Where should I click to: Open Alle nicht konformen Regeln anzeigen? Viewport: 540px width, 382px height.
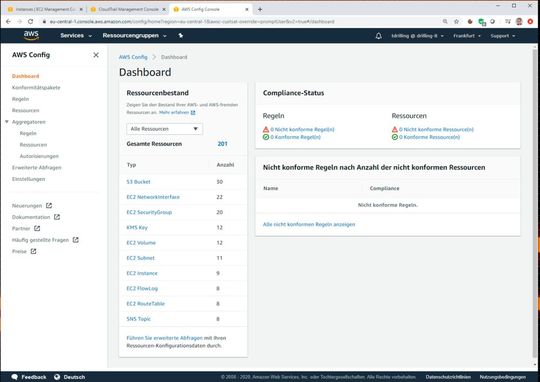pos(309,224)
